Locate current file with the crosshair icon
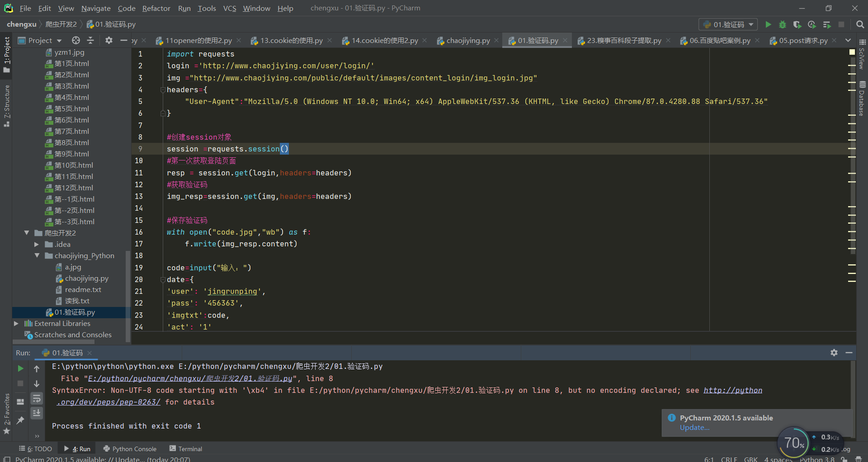Screen dimensions: 868x462 pyautogui.click(x=76, y=40)
